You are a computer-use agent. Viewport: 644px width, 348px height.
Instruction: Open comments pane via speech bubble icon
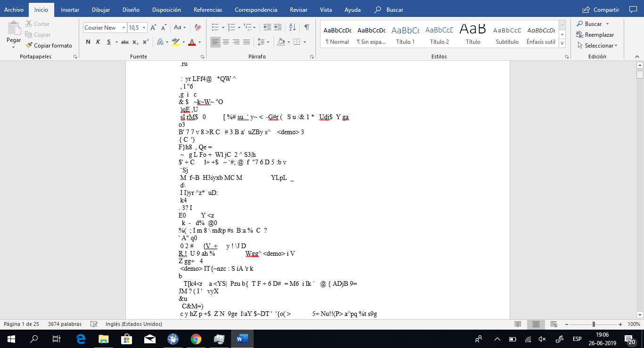633,9
